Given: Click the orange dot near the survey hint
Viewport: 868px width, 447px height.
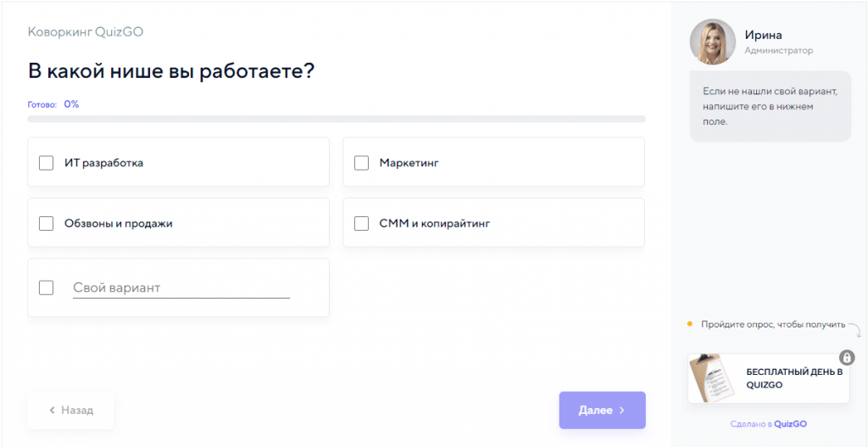Looking at the screenshot, I should click(x=689, y=323).
